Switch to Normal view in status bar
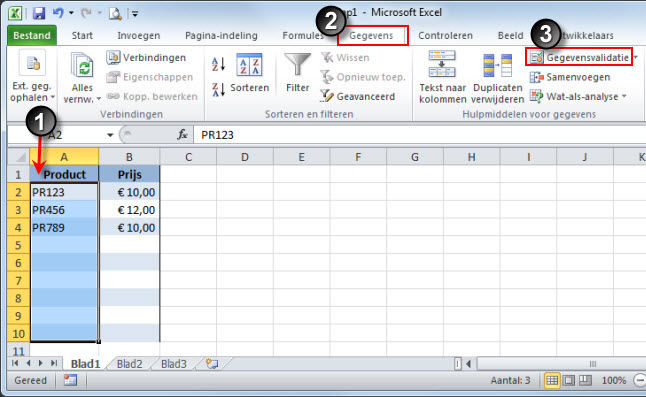This screenshot has height=397, width=646. [x=552, y=380]
